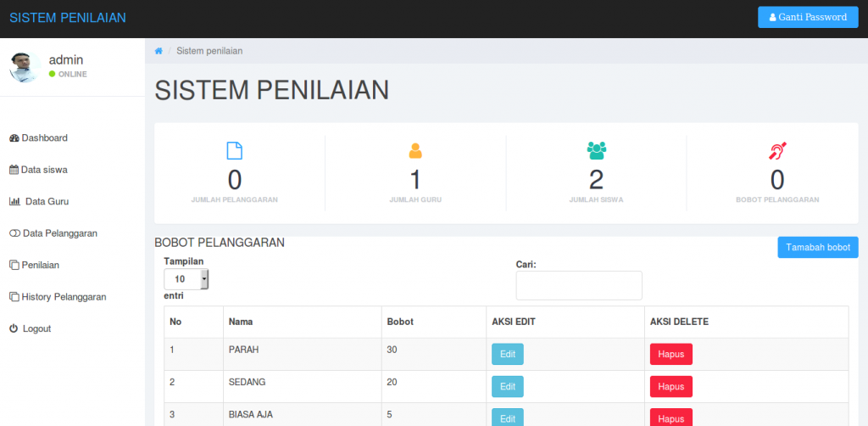Click the admin profile avatar

point(25,67)
